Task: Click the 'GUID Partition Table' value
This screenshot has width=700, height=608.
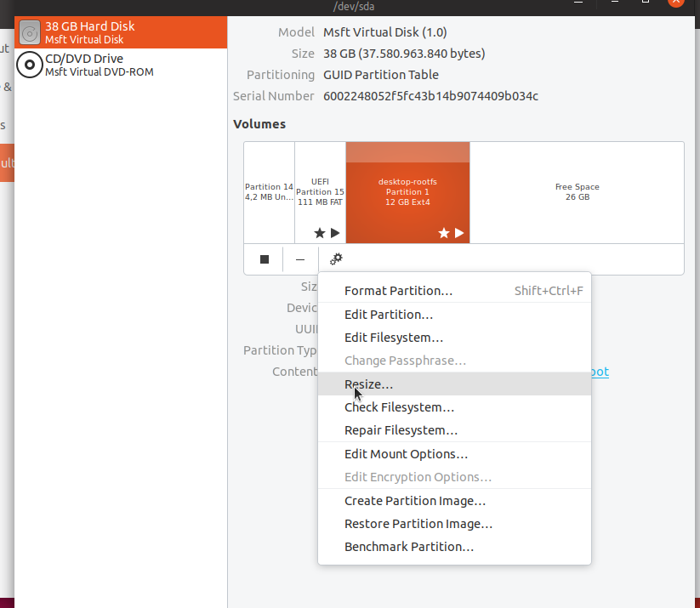Action: [381, 75]
